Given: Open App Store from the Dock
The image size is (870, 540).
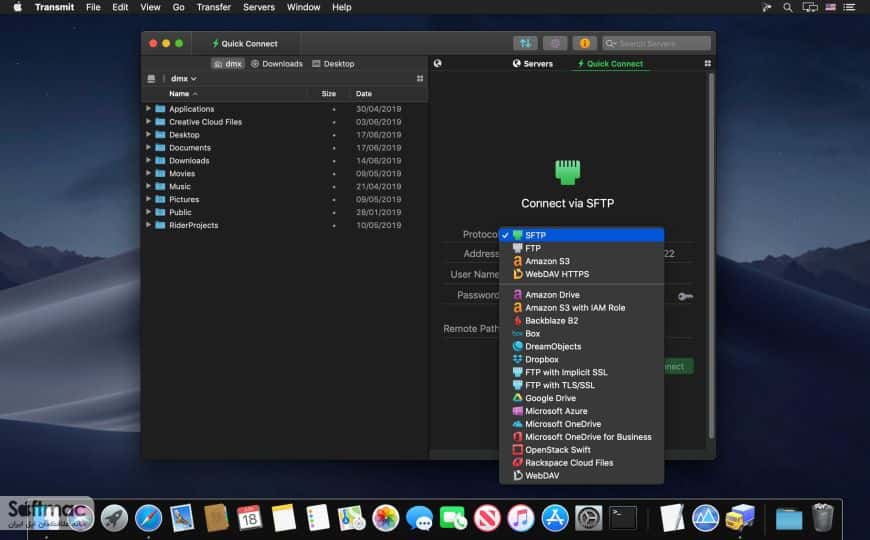Looking at the screenshot, I should 555,518.
